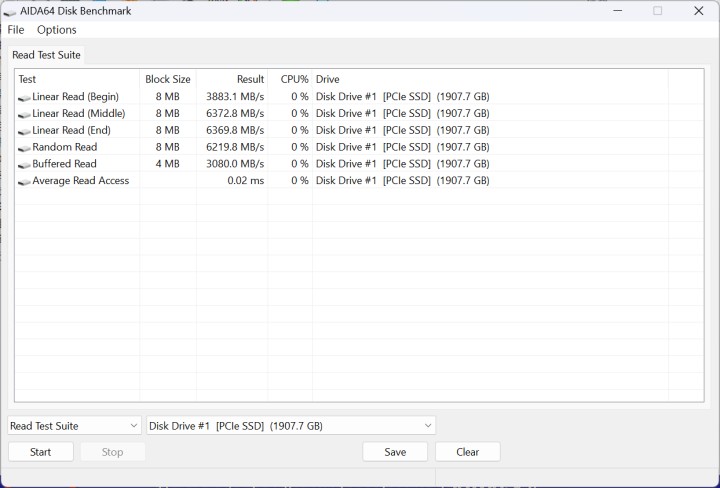
Task: Select the Random Read row label
Action: (x=64, y=147)
